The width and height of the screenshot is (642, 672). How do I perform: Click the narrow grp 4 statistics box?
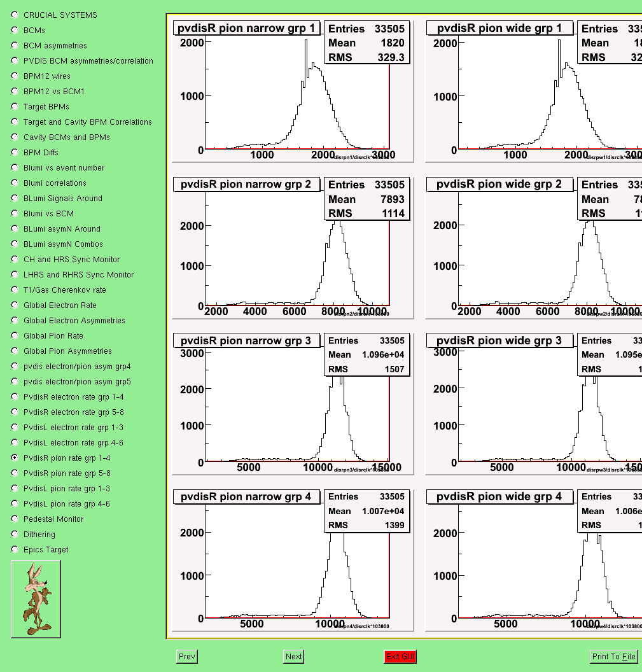coord(367,511)
